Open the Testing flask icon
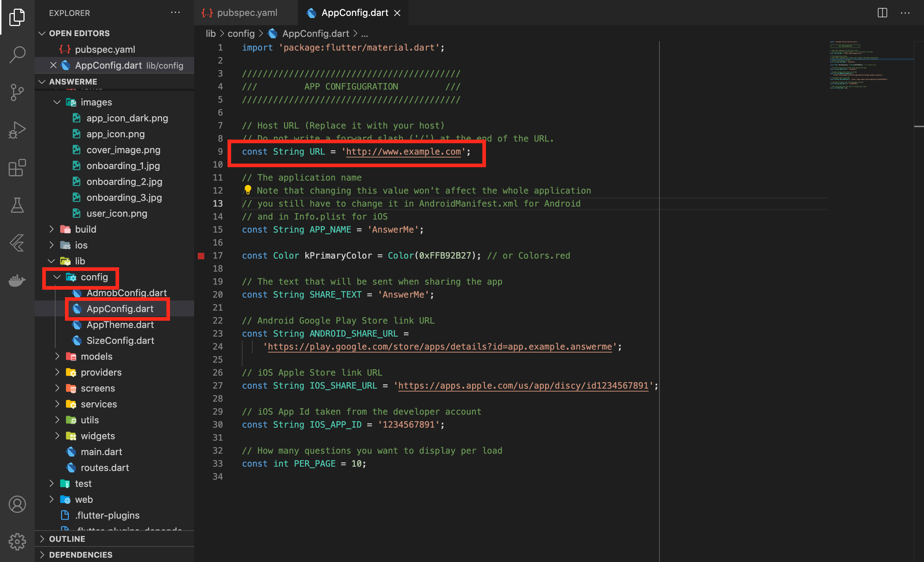The width and height of the screenshot is (924, 562). click(x=17, y=205)
